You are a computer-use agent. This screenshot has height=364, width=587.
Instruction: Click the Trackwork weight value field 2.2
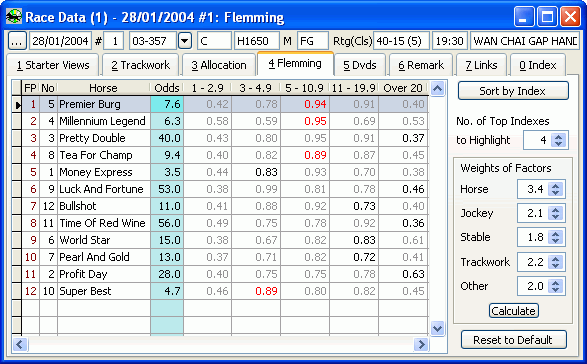point(533,262)
